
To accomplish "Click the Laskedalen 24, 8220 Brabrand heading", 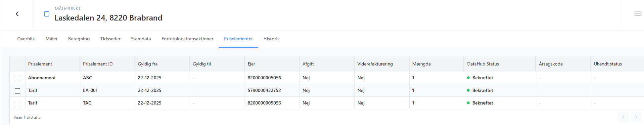I will 109,18.
